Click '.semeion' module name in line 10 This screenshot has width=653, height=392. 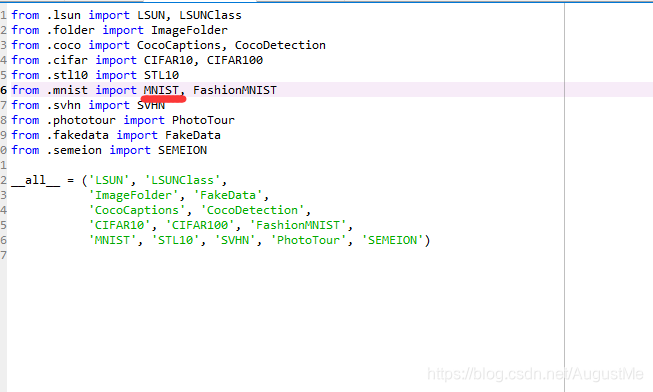(x=74, y=150)
